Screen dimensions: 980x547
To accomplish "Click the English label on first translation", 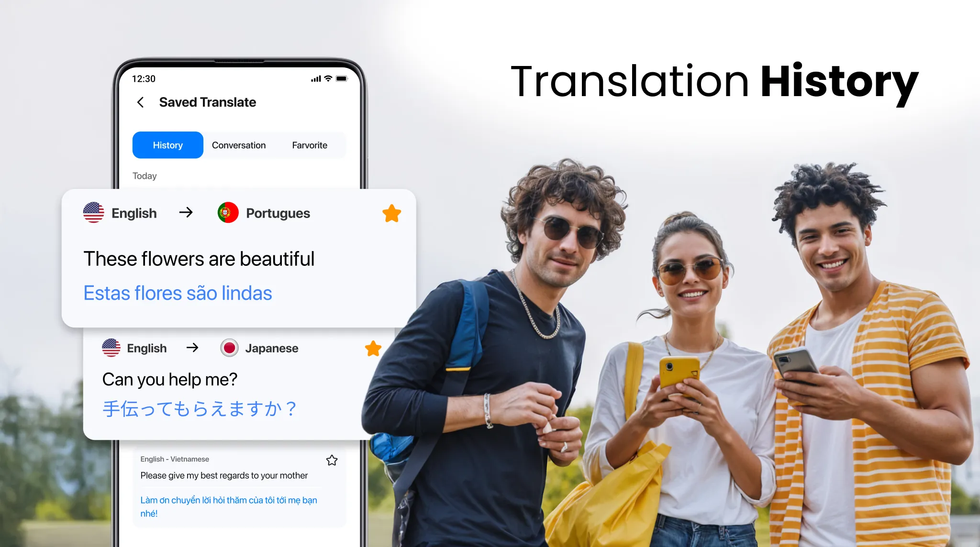I will pos(134,213).
